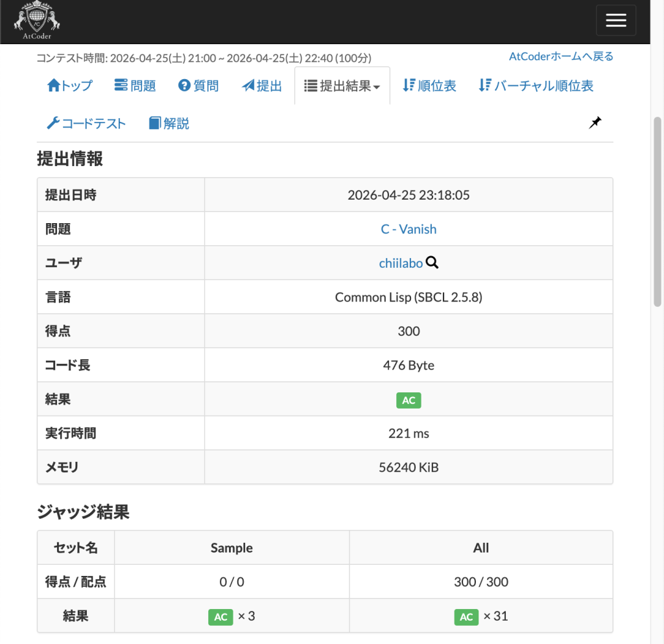
Task: Click the AC badge in 結果 row
Action: tap(409, 400)
